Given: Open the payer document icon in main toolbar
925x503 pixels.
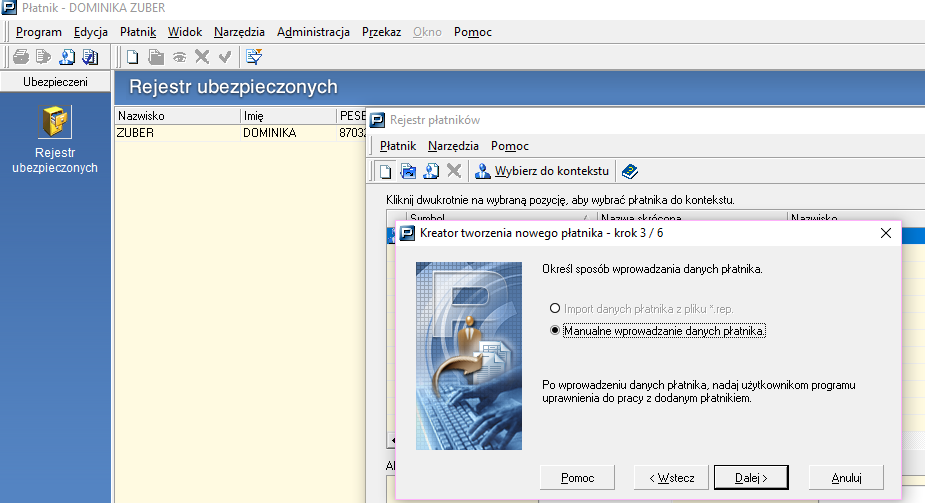Looking at the screenshot, I should point(67,57).
